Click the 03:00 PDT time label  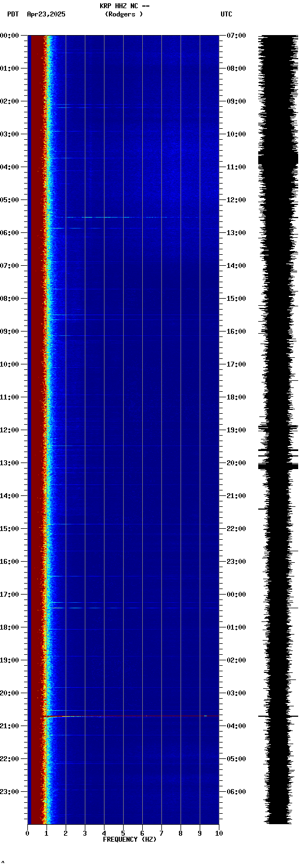click(9, 134)
